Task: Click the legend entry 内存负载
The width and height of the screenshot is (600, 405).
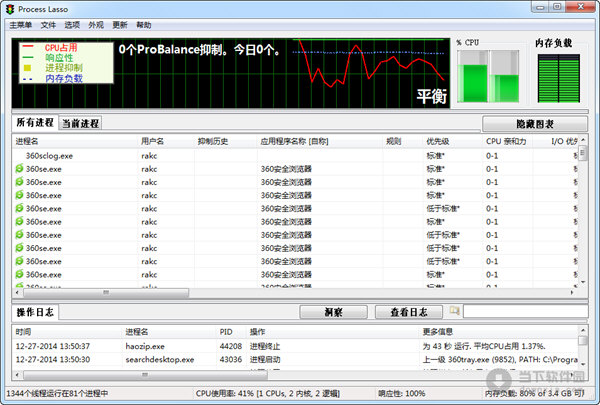Action: (64, 78)
